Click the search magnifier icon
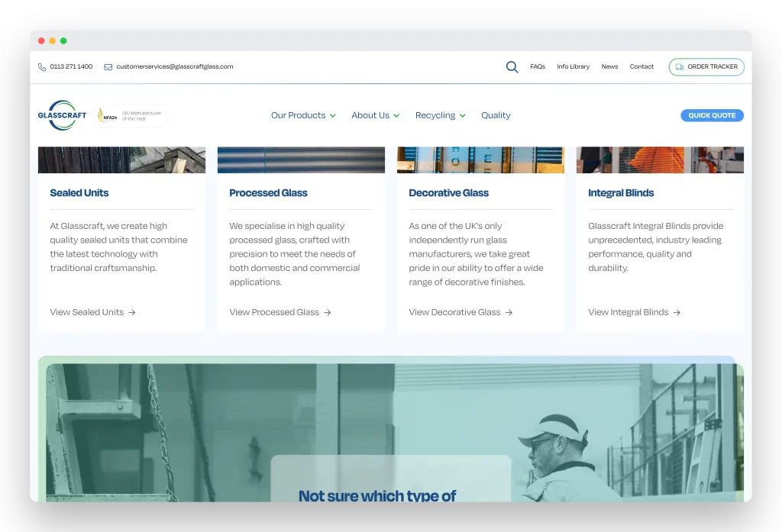This screenshot has height=532, width=782. point(512,67)
